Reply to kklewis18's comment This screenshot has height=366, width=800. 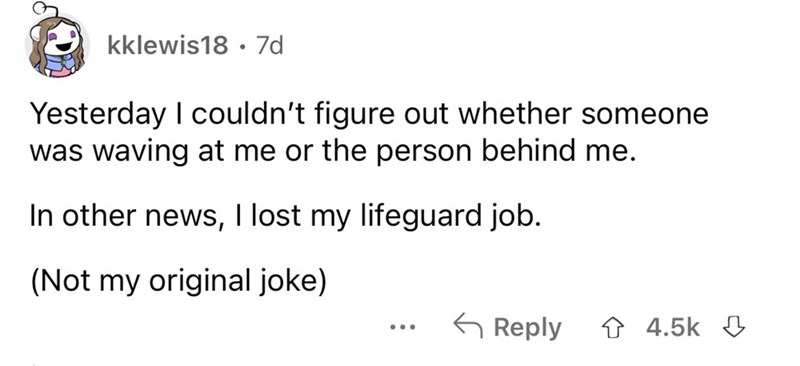508,327
